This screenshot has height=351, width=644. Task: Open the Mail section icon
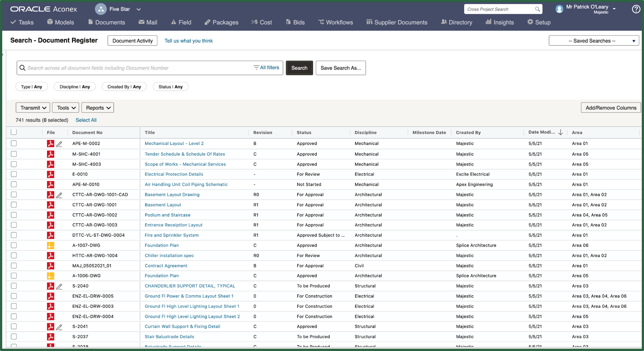coord(141,22)
